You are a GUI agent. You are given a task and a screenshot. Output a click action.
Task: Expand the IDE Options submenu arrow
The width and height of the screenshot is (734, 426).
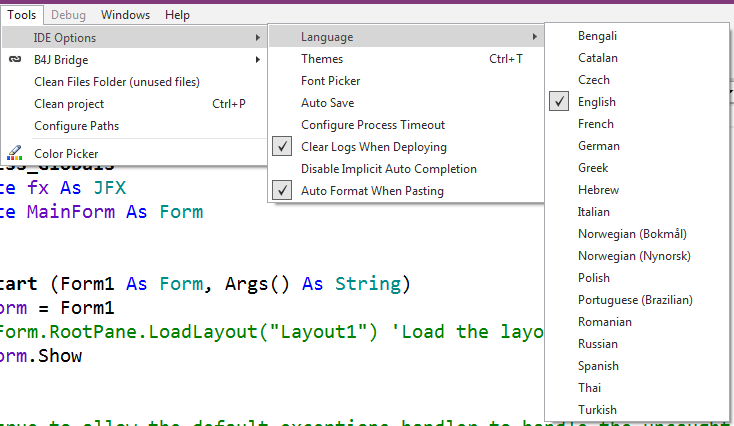point(257,37)
